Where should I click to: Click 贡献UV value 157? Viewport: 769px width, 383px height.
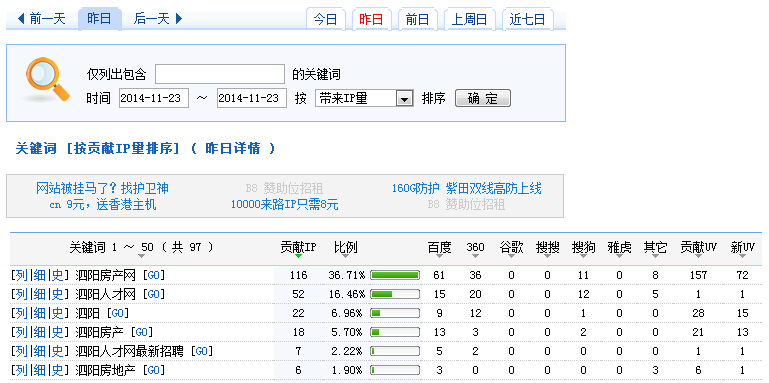tap(698, 275)
